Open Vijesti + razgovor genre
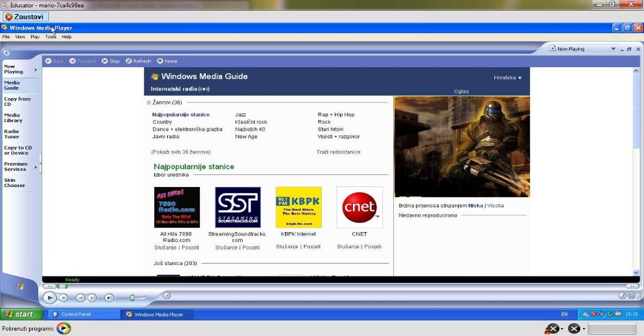Screen dimensions: 644x336 pos(338,137)
